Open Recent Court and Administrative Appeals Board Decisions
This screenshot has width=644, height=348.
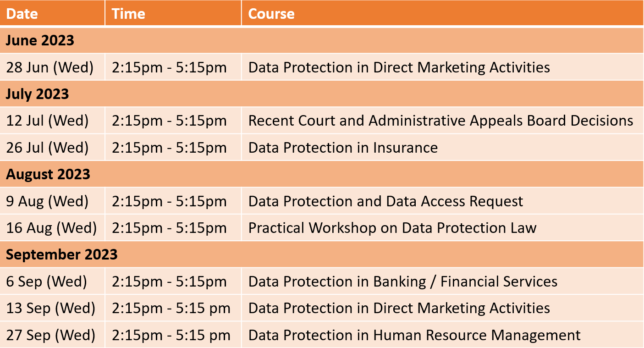pos(440,121)
